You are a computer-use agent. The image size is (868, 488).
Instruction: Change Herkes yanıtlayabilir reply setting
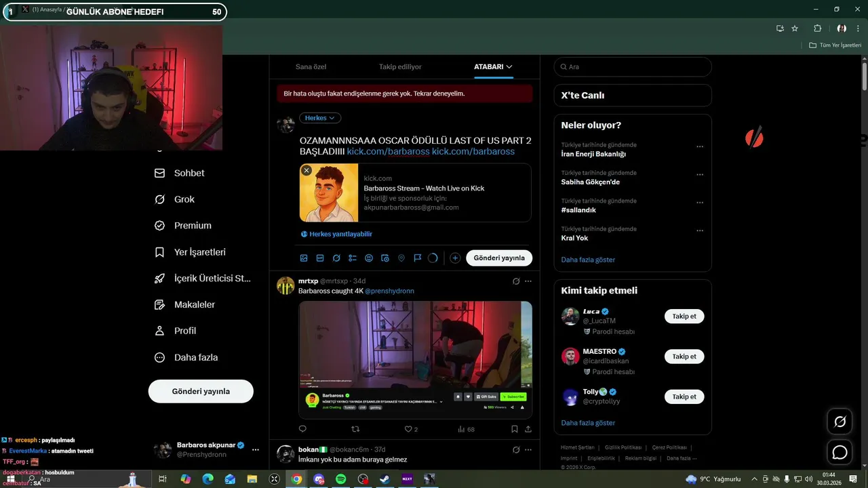point(337,234)
